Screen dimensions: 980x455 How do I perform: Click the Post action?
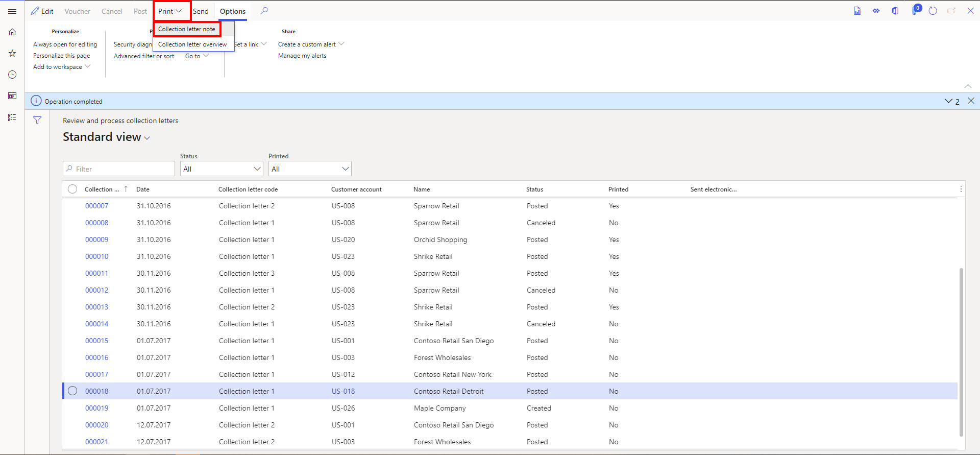[x=140, y=11]
